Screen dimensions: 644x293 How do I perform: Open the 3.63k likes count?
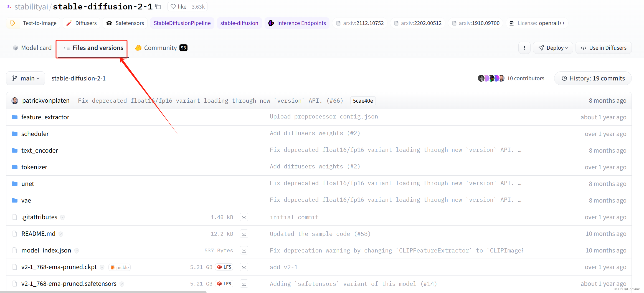(198, 7)
